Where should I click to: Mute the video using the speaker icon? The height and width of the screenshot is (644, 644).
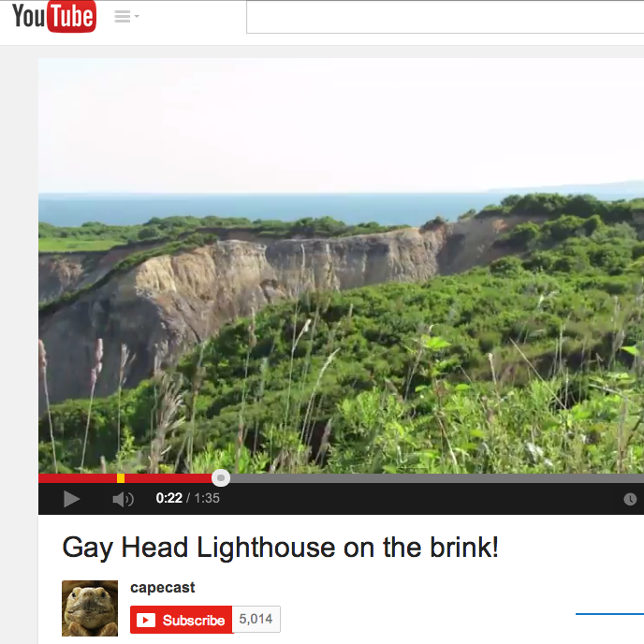click(x=123, y=499)
